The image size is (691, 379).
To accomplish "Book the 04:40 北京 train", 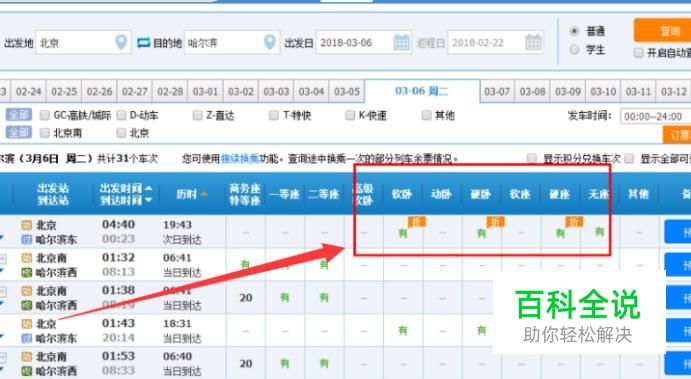I will [x=678, y=232].
